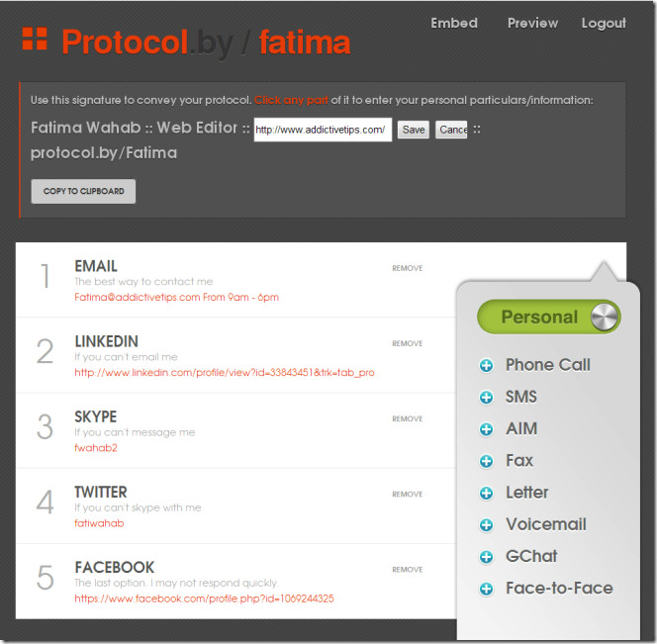Cancel editing the website URL
The image size is (657, 644).
451,130
